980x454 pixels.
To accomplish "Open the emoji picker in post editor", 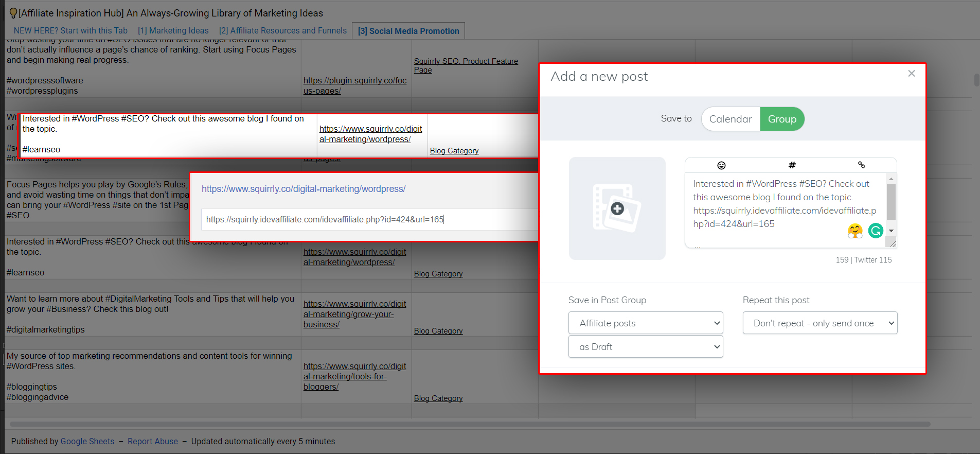I will [x=721, y=165].
